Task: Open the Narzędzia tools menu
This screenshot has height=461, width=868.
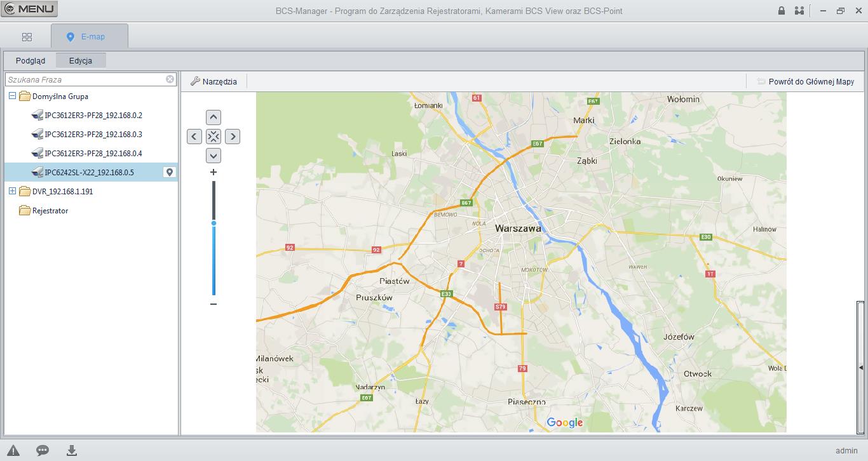Action: 214,81
